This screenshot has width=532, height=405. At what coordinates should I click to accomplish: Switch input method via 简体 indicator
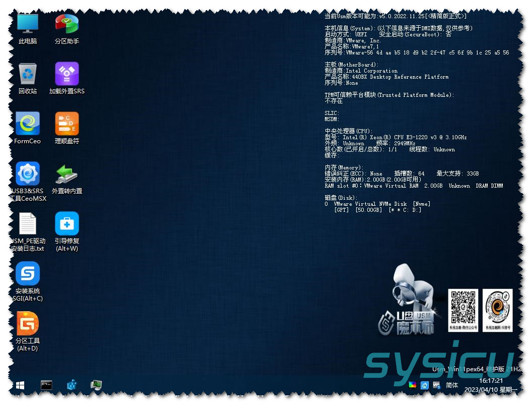(x=452, y=385)
